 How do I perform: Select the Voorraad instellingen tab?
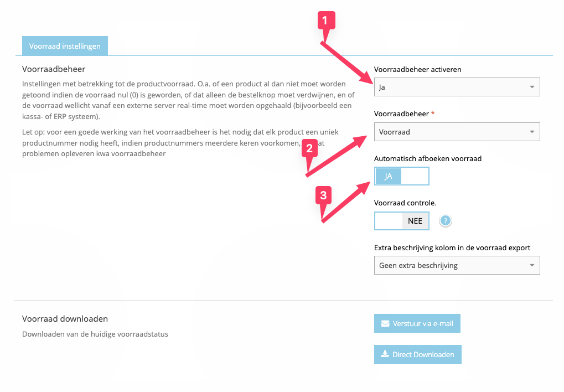pyautogui.click(x=65, y=46)
